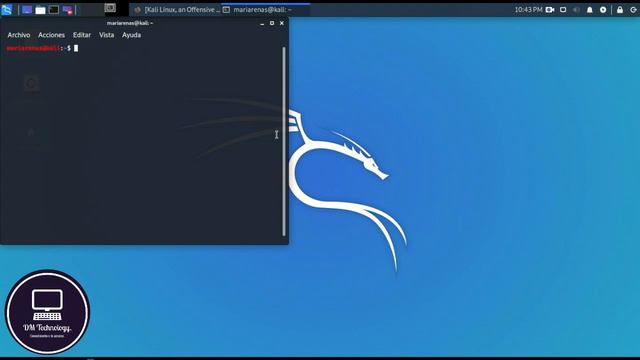Open the Vista menu
Screen dimensions: 640x360
(x=107, y=35)
